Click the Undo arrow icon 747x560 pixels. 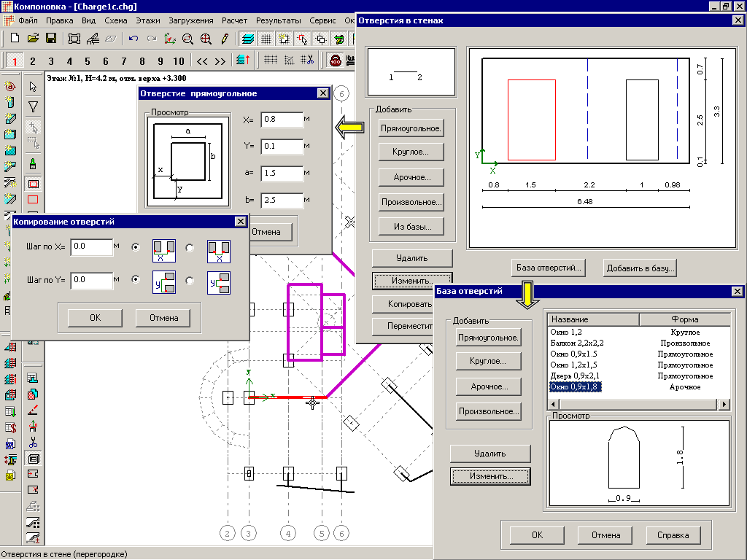pyautogui.click(x=133, y=38)
